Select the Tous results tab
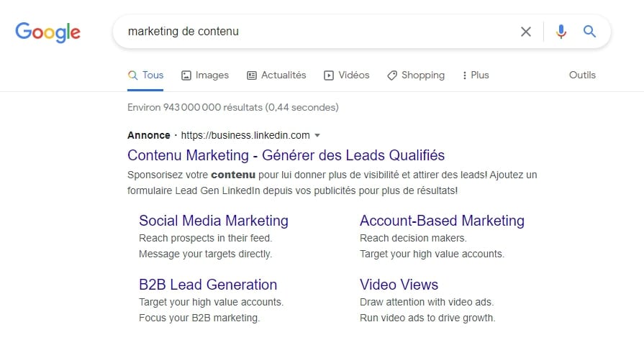Viewport: 644px width, 345px height. pyautogui.click(x=146, y=75)
